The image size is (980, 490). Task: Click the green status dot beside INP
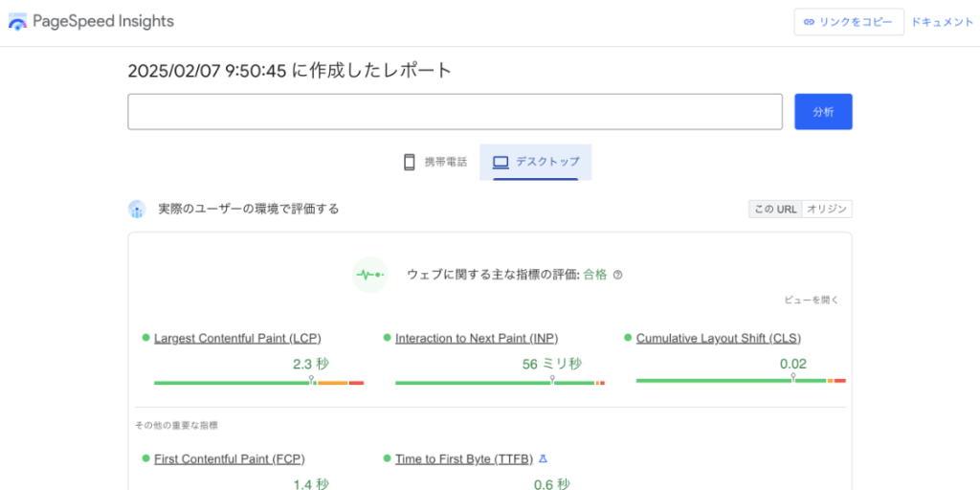[387, 338]
